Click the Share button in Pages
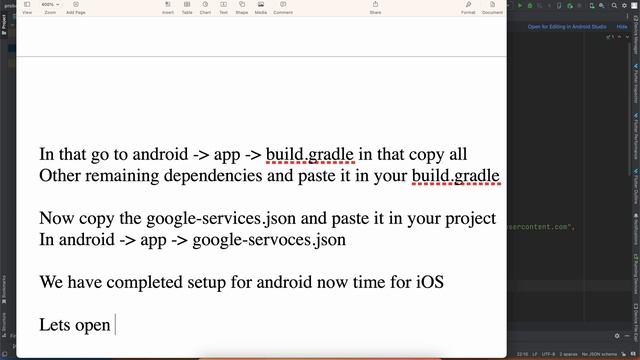The width and height of the screenshot is (640, 360). (375, 8)
